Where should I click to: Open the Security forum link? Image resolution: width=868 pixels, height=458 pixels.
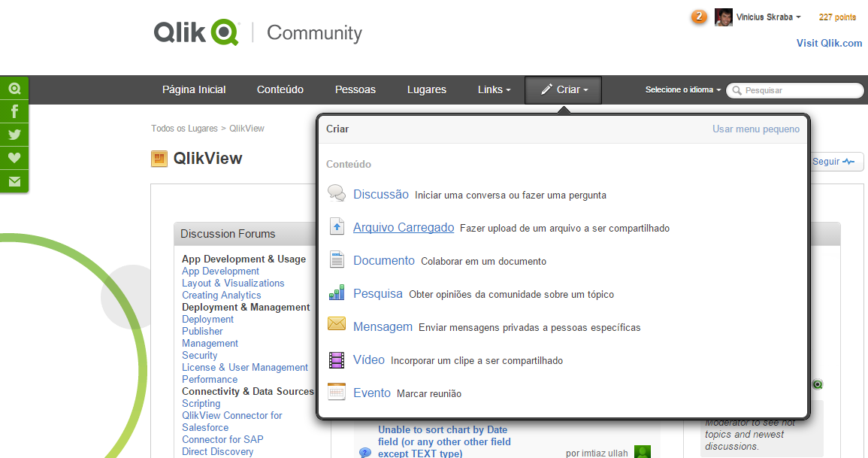pos(199,356)
